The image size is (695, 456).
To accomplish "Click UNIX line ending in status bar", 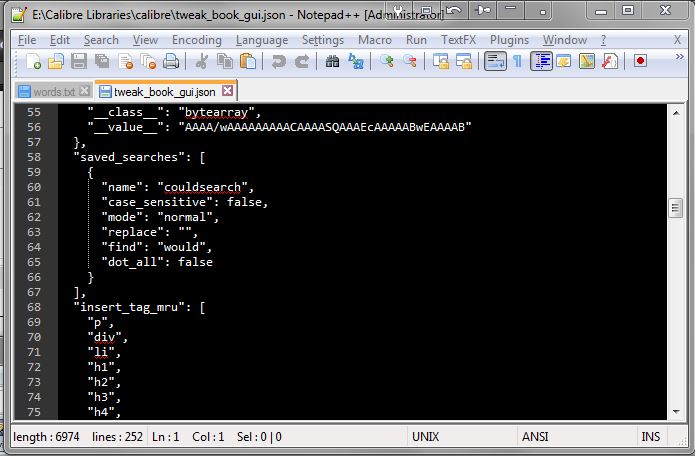I will coord(426,437).
